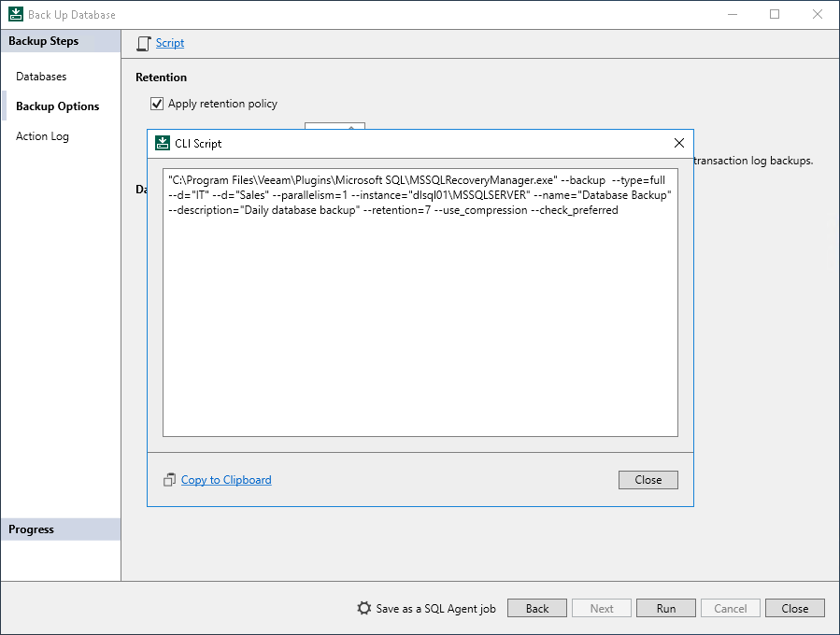Screen dimensions: 840x635
Task: Dismiss the CLI Script dialog with its X icon
Action: coord(678,143)
